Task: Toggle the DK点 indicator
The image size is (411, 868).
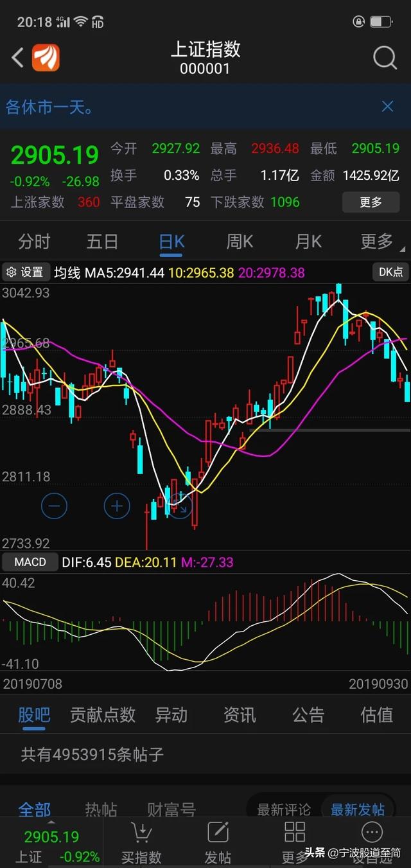Action: 390,272
